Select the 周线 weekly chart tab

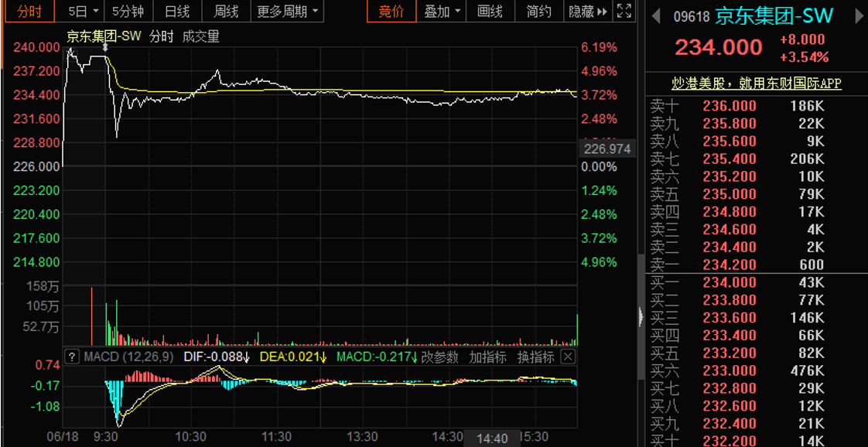coord(226,11)
